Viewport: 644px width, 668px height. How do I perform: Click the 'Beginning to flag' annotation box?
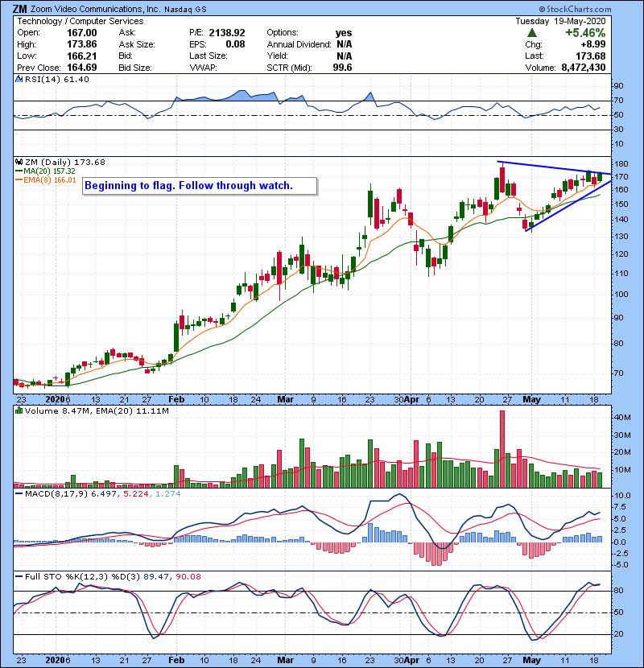200,186
